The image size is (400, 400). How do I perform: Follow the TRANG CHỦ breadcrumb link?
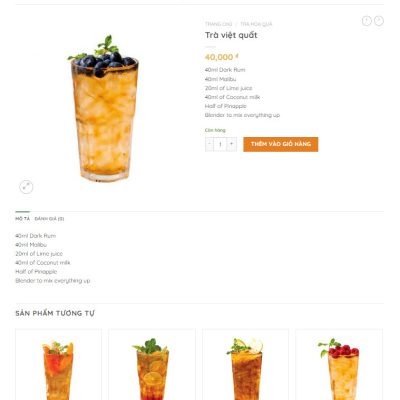[x=219, y=24]
